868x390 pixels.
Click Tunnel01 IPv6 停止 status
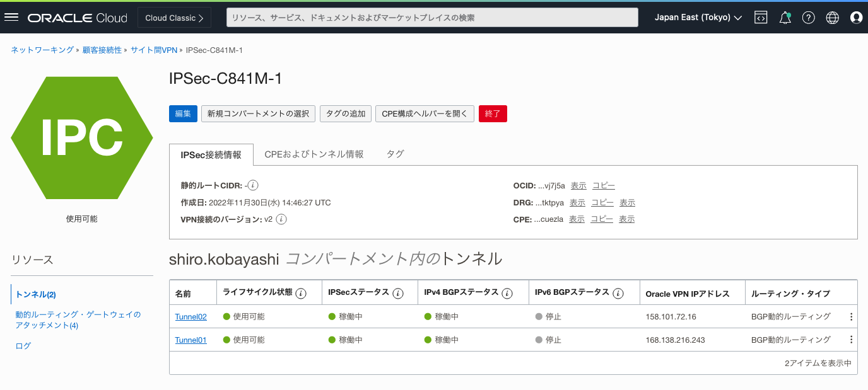pyautogui.click(x=548, y=340)
